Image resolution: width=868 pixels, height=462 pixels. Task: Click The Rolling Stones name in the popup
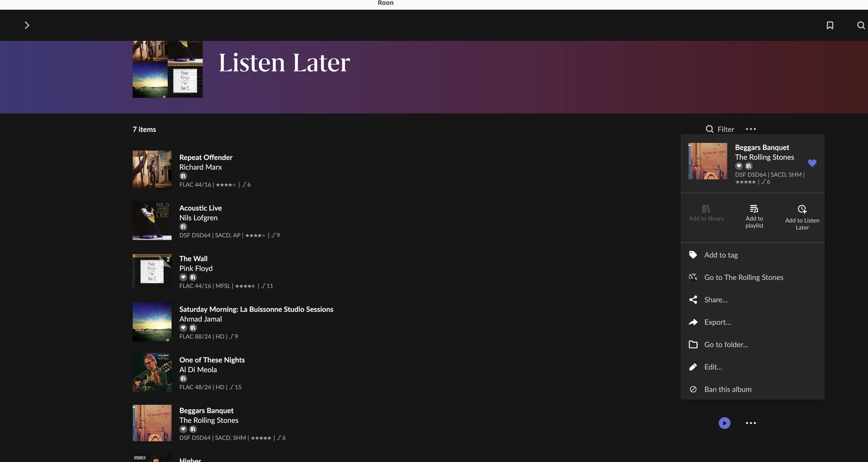764,157
